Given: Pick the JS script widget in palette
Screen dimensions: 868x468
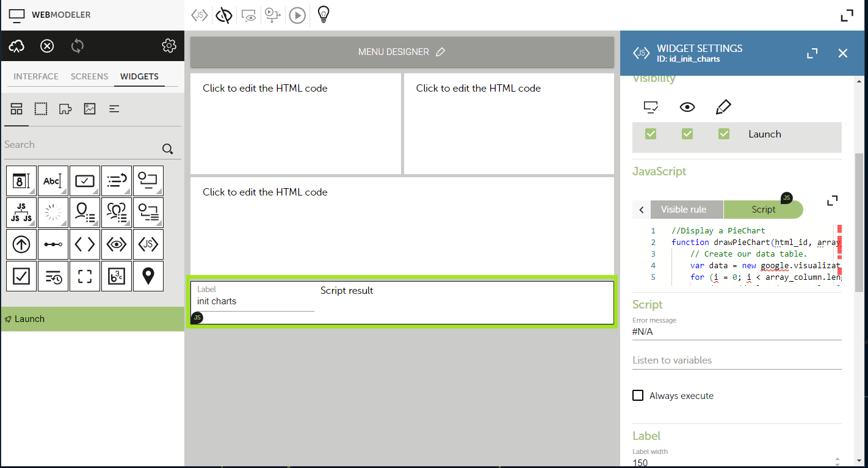Looking at the screenshot, I should pyautogui.click(x=148, y=244).
